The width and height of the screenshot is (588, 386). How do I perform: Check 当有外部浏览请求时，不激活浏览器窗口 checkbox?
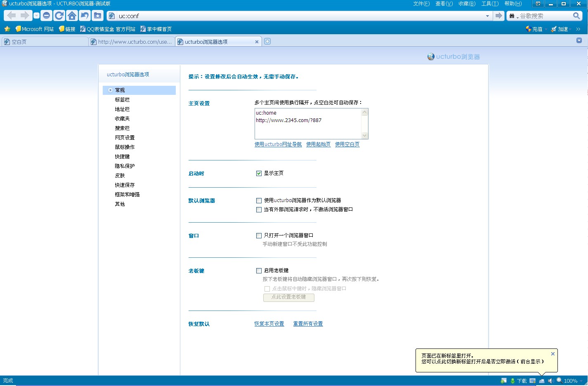click(259, 209)
